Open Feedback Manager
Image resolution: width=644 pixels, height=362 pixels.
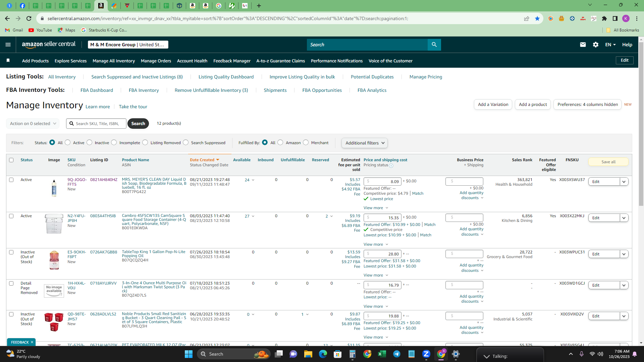tap(232, 61)
